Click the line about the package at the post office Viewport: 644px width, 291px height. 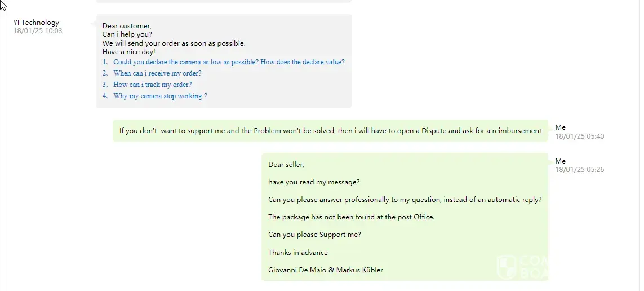click(x=351, y=217)
